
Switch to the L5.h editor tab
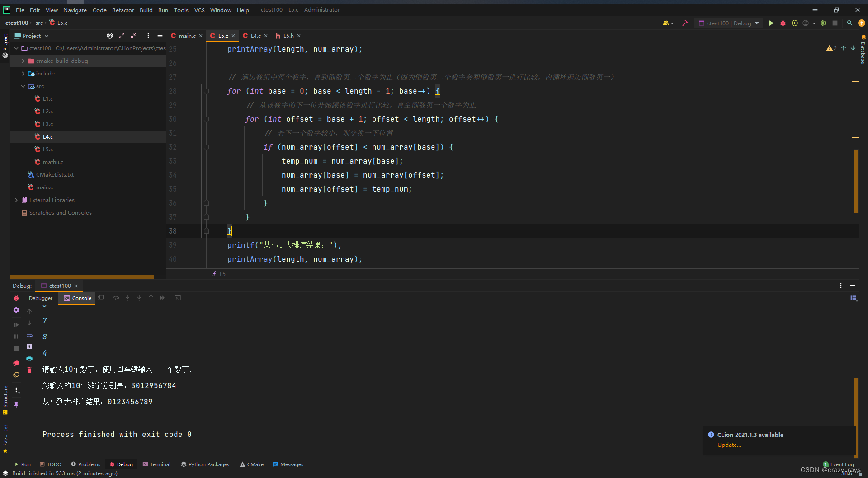point(288,36)
